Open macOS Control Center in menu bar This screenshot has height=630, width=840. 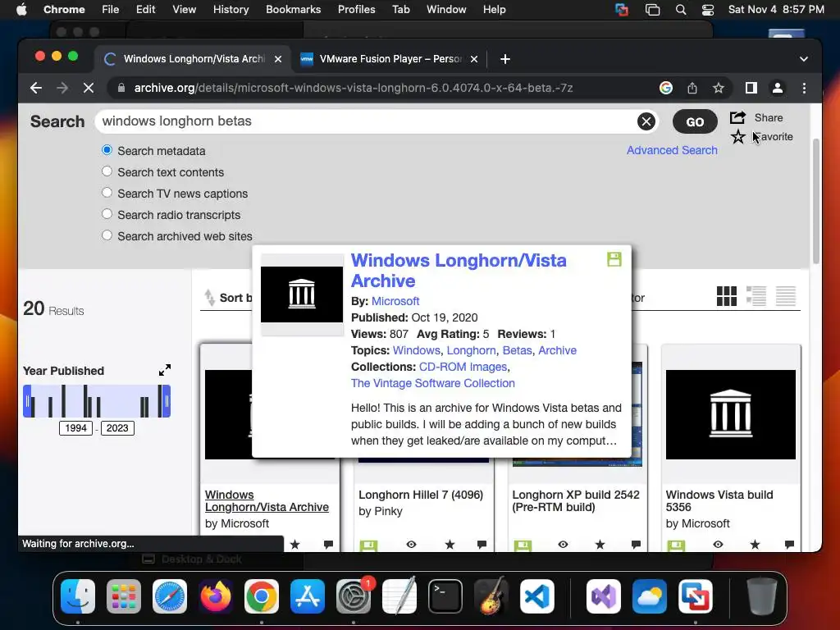coord(708,10)
